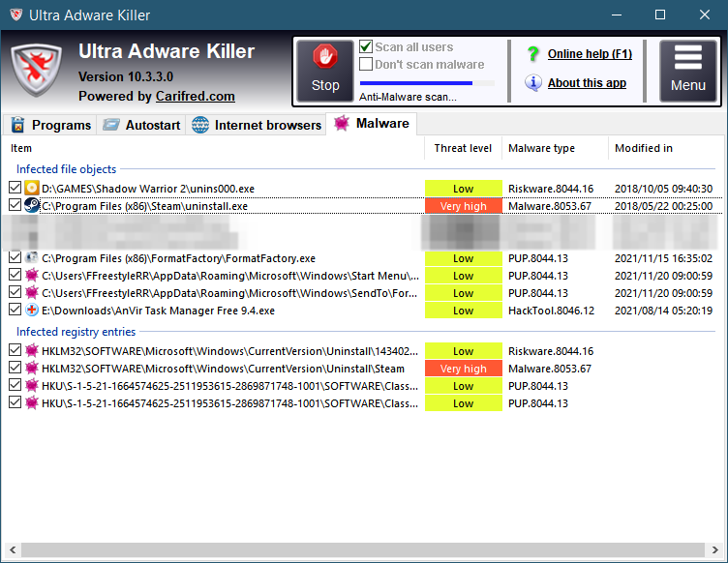Click the blue info icon
The height and width of the screenshot is (563, 728).
[x=533, y=82]
